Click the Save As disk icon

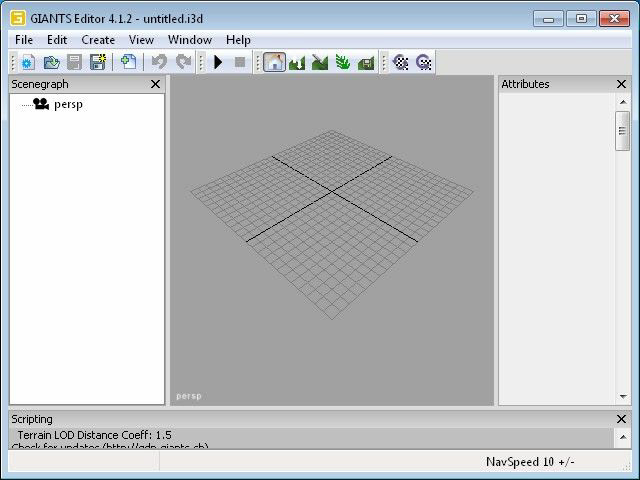coord(98,62)
